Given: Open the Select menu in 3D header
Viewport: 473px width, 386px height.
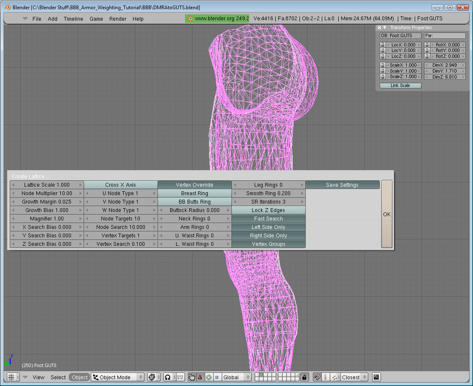Looking at the screenshot, I should [58, 377].
